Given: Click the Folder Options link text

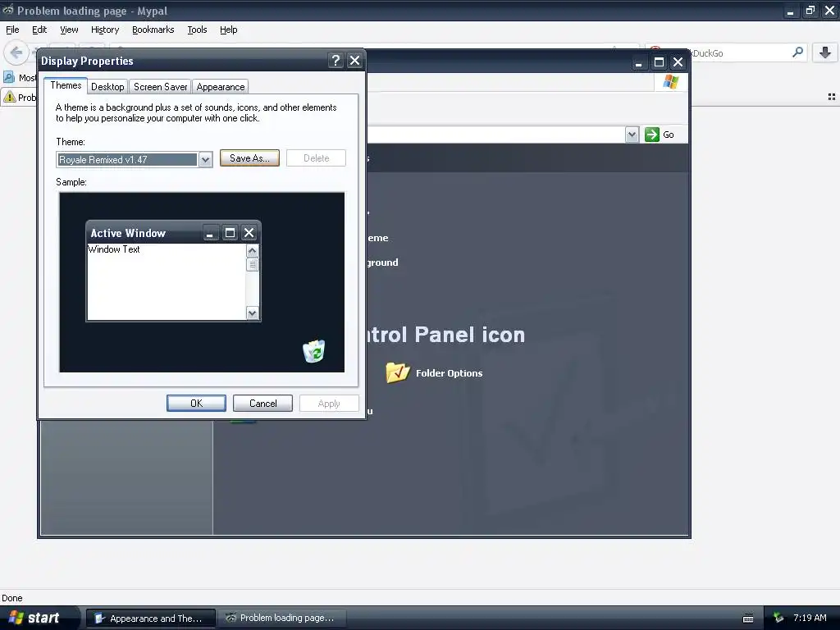Looking at the screenshot, I should pos(449,373).
